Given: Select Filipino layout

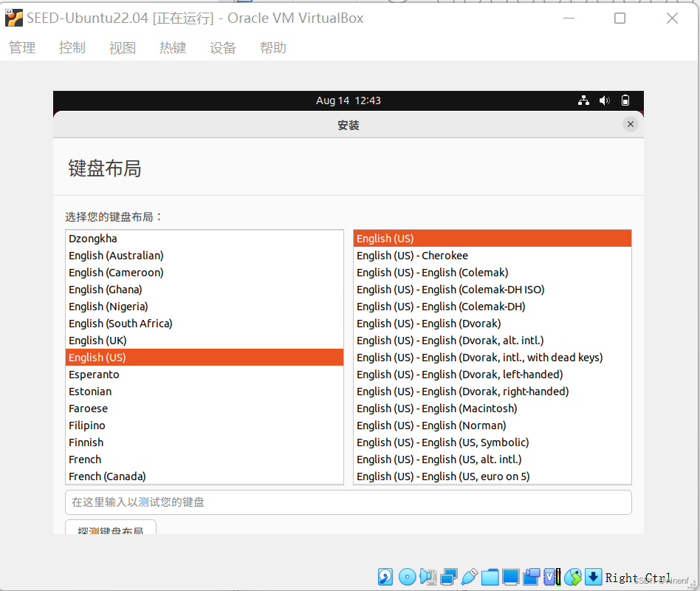Looking at the screenshot, I should tap(205, 426).
